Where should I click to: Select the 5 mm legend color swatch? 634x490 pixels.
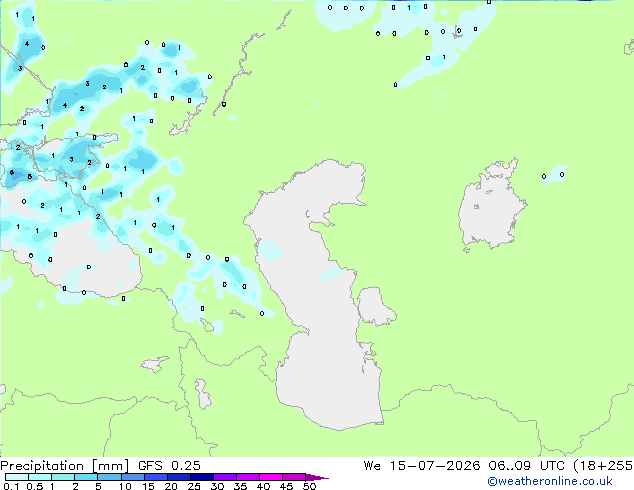pos(109,477)
